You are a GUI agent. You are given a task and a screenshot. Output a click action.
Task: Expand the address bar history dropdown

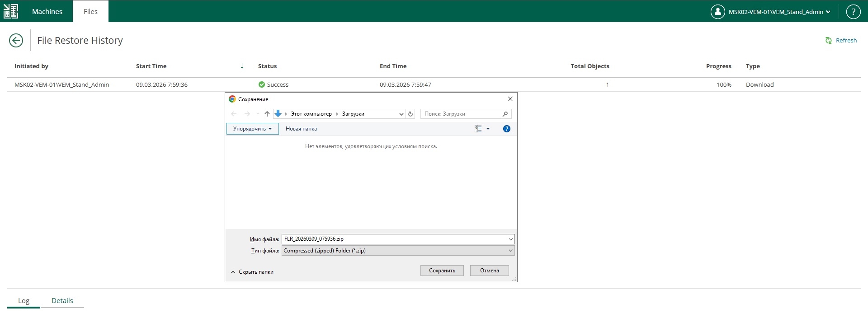[401, 114]
